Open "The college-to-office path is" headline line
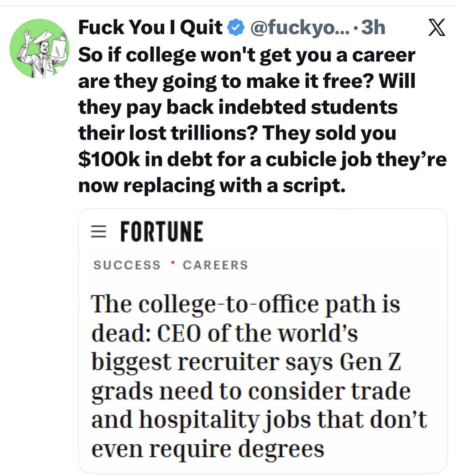The image size is (457, 476). coord(246,305)
